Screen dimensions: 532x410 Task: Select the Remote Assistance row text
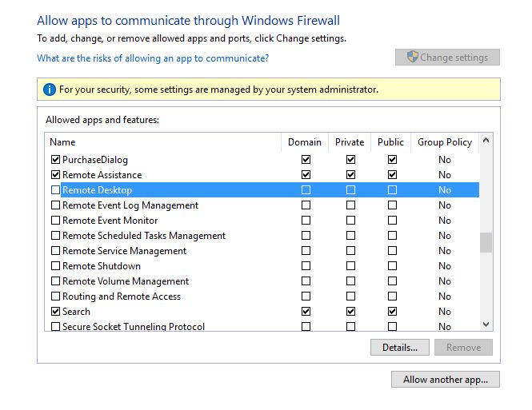coord(102,174)
